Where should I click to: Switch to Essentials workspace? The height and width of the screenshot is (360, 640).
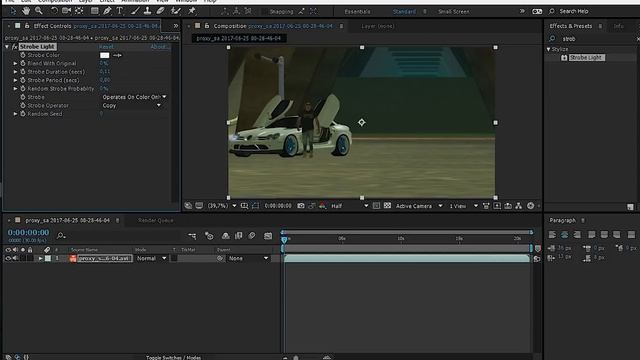pos(357,11)
